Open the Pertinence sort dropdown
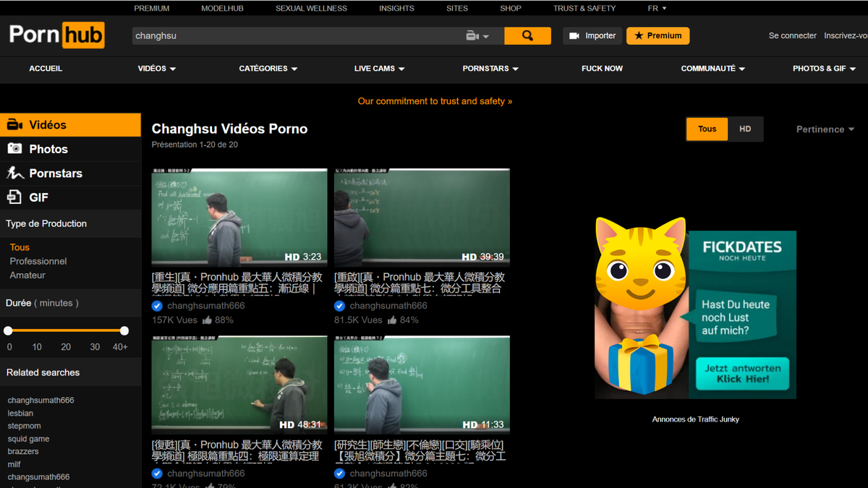The width and height of the screenshot is (868, 488). 825,129
